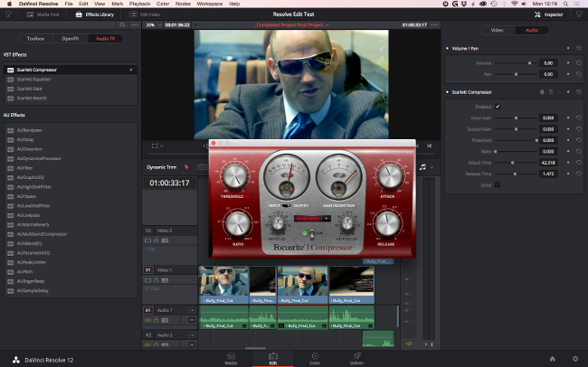The width and height of the screenshot is (588, 367).
Task: Mute Audio 1 track speaker icon
Action: (x=147, y=320)
